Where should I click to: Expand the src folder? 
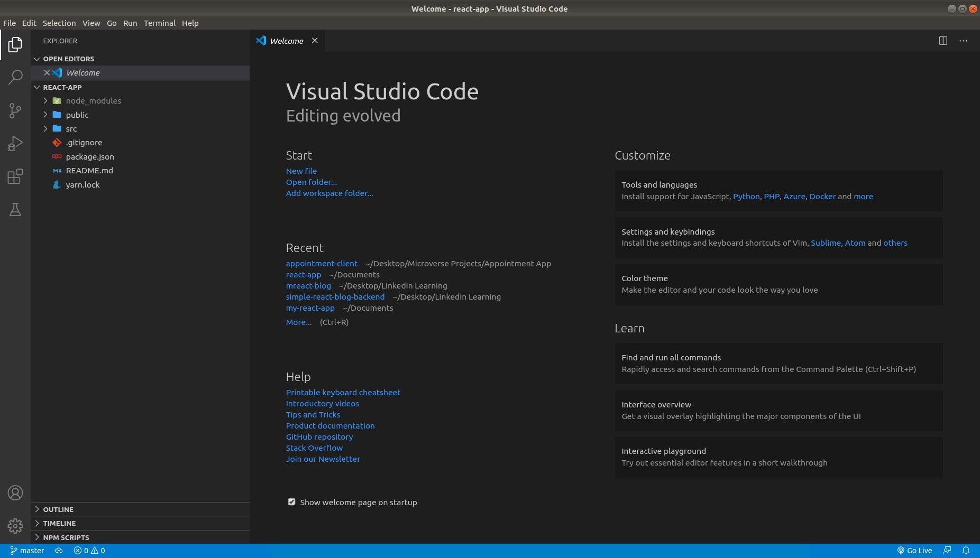(x=71, y=128)
